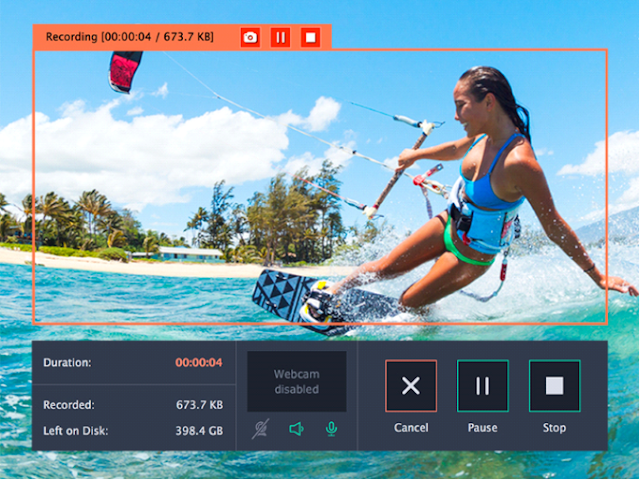
Task: Click the 'Pause' label under the pause button
Action: [482, 428]
